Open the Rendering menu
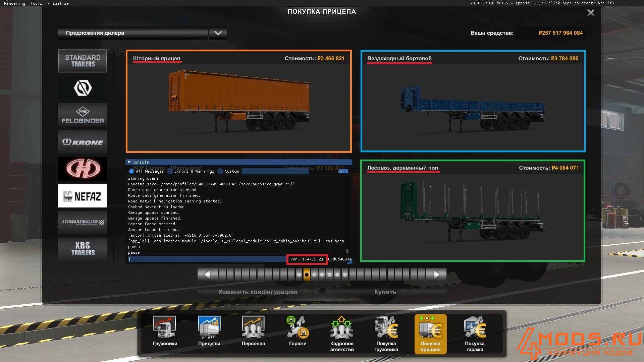 pos(14,3)
